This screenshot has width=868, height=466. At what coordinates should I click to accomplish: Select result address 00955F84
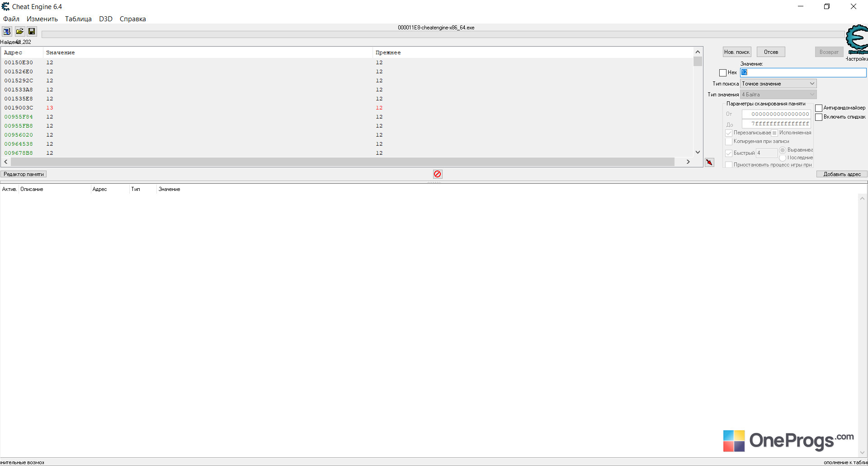[x=19, y=117]
